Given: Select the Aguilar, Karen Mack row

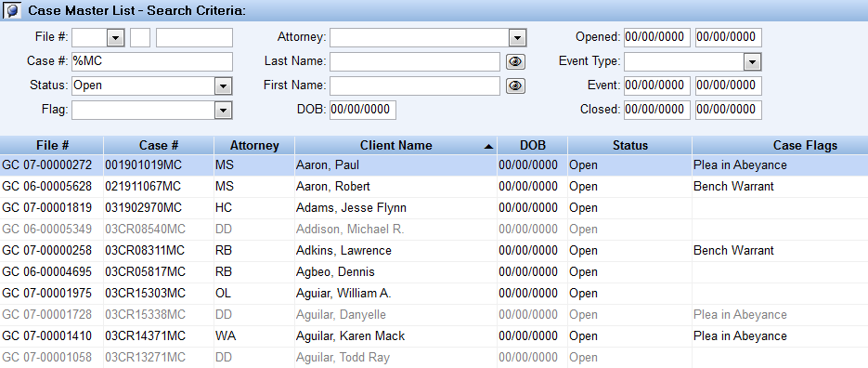Looking at the screenshot, I should pos(434,336).
